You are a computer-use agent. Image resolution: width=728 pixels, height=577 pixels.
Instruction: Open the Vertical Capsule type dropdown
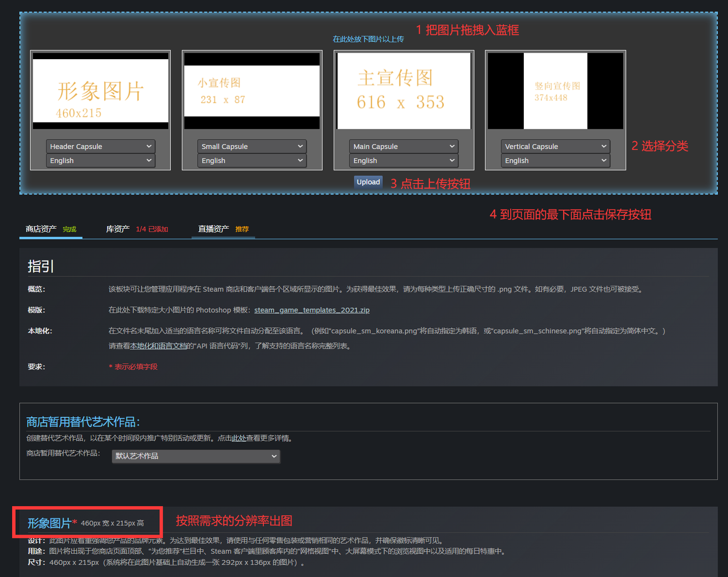coord(555,147)
